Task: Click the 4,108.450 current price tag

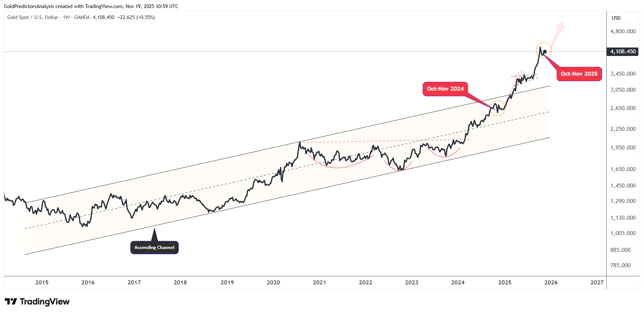Action: point(623,52)
